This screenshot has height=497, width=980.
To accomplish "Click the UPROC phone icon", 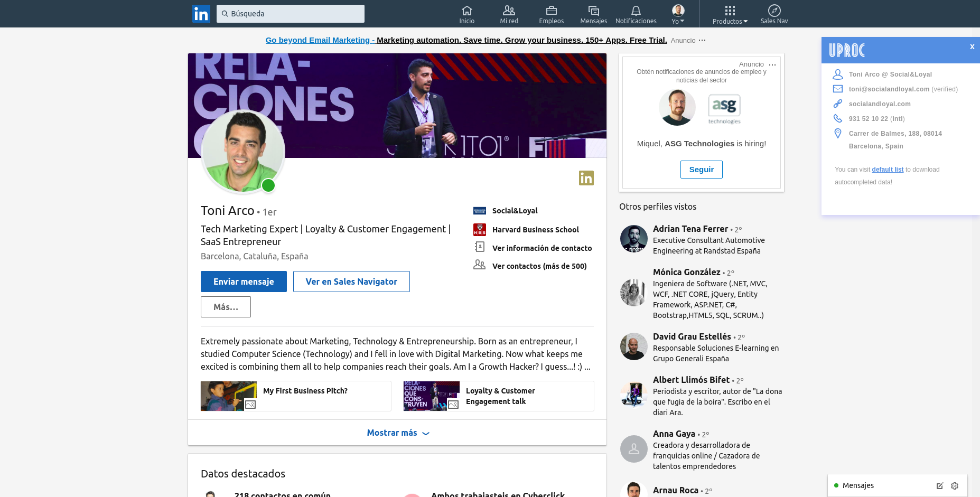I will coord(838,118).
